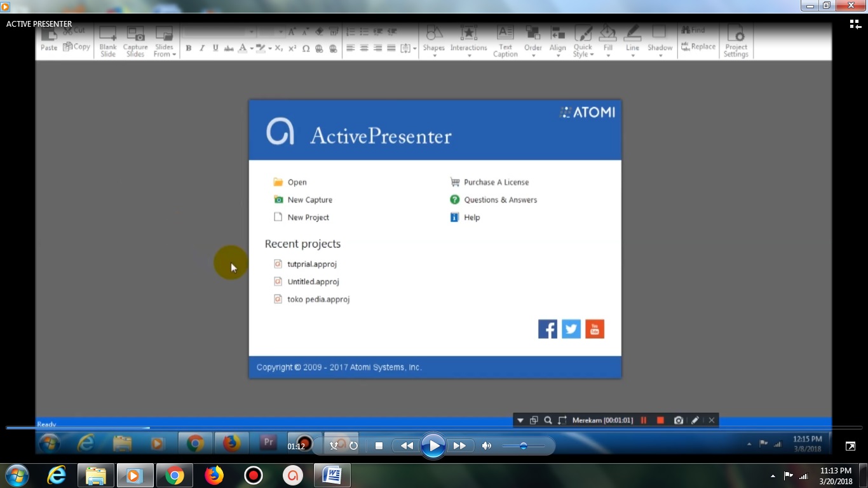Open Microsoft Word from the Windows taskbar
Screen dimensions: 868x488
[332, 475]
